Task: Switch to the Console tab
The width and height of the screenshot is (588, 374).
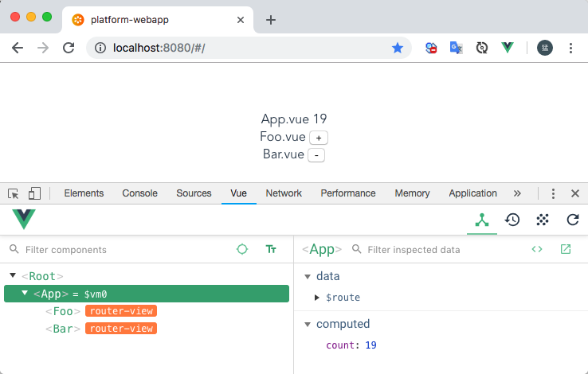Action: click(x=139, y=193)
